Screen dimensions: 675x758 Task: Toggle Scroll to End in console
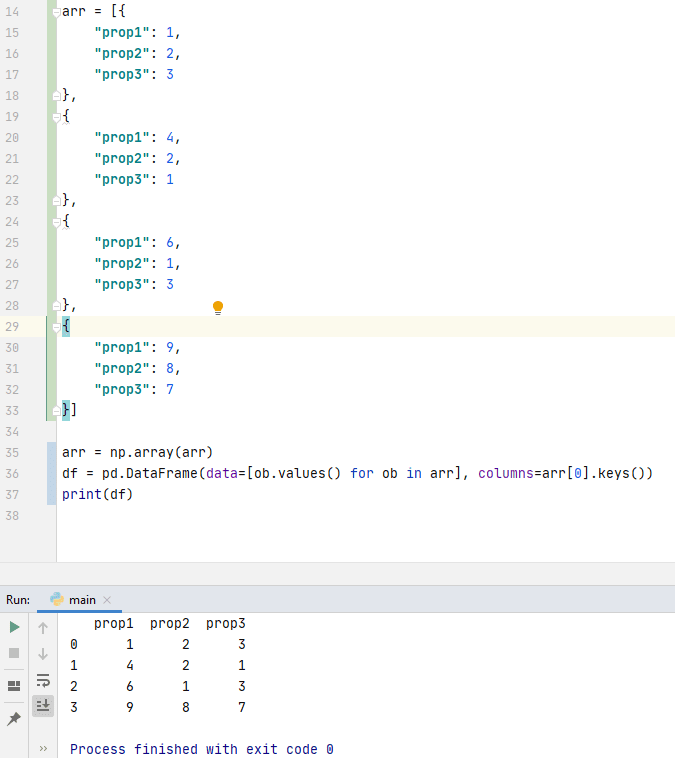[43, 705]
